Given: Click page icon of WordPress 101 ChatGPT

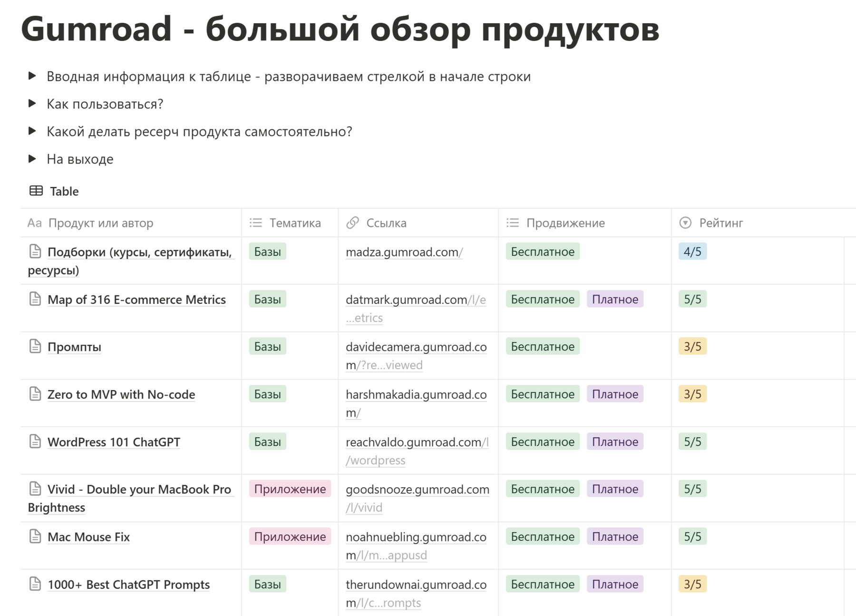Looking at the screenshot, I should (35, 441).
